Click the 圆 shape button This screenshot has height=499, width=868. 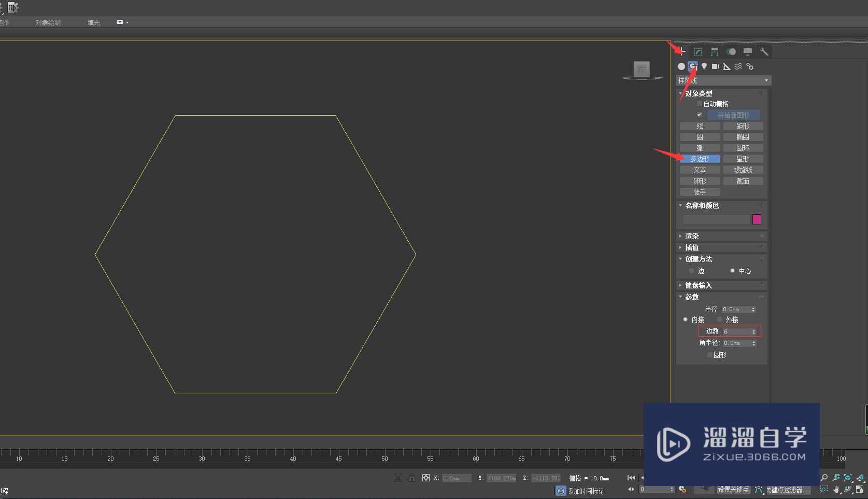click(700, 137)
